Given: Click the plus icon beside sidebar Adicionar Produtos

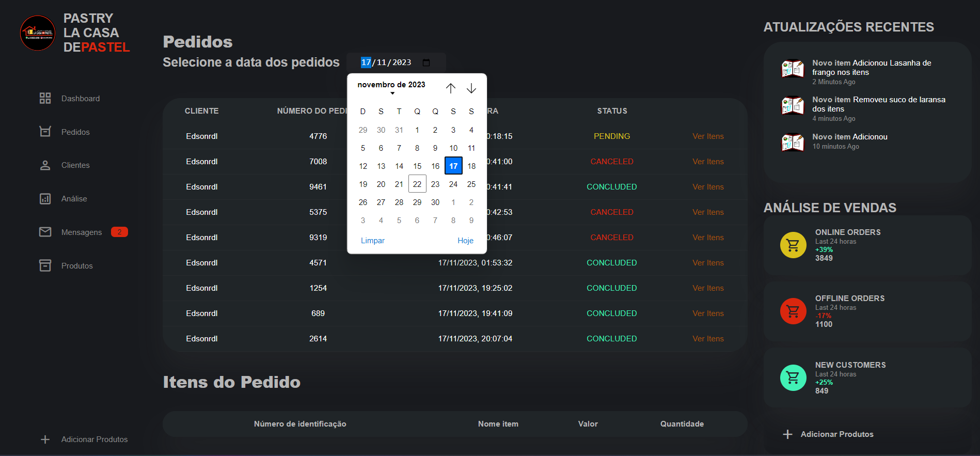Looking at the screenshot, I should 45,439.
